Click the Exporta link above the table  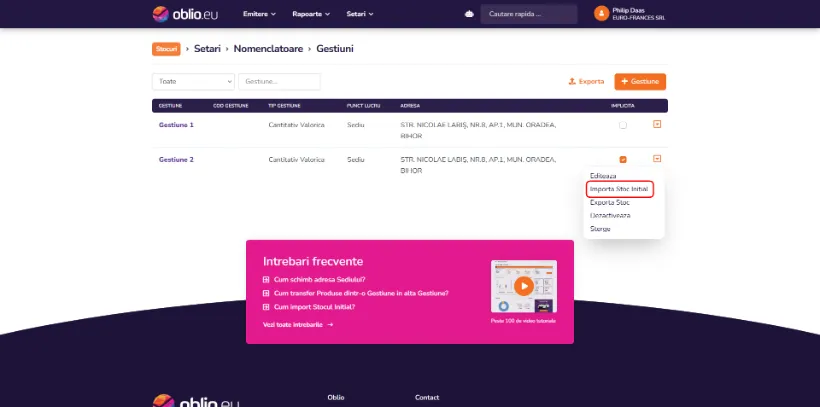(586, 81)
